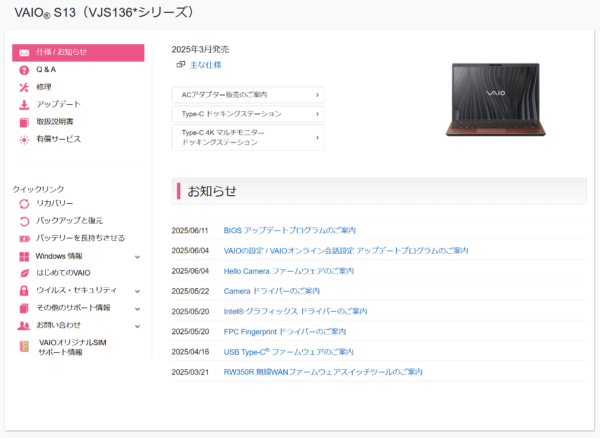Screen dimensions: 600x438
Task: Click the external link icon beside 主な仕様
Action: tap(180, 65)
